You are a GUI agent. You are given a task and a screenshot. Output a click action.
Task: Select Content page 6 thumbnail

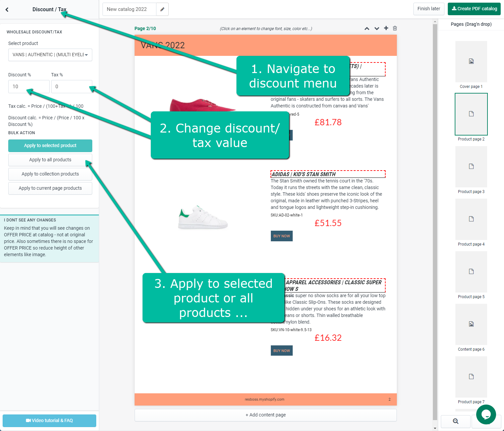471,324
